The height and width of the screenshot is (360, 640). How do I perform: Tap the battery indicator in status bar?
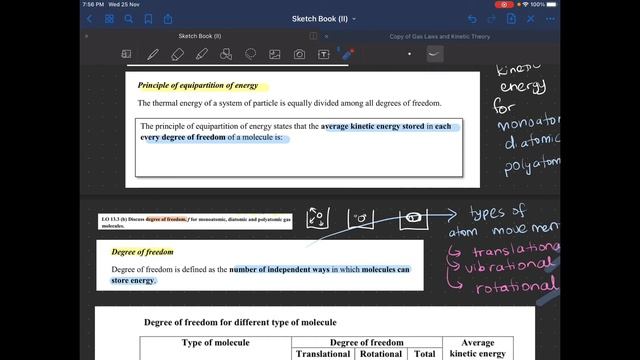pyautogui.click(x=551, y=4)
